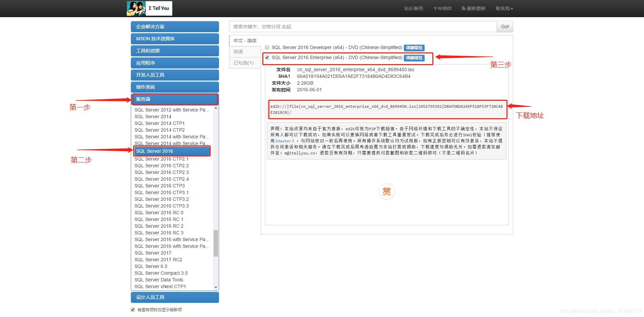Show 详细信息 for the Developer edition
The width and height of the screenshot is (644, 317).
pyautogui.click(x=414, y=48)
